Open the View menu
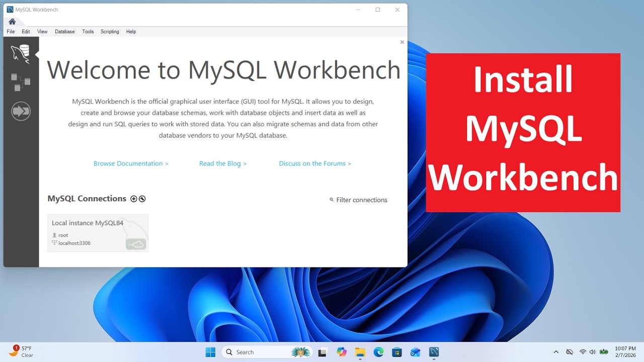Screen dimensions: 644x362 42,32
